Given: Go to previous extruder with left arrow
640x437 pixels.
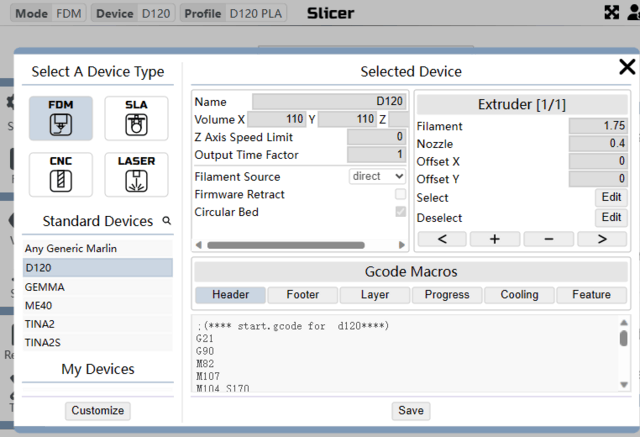Looking at the screenshot, I should 444,239.
